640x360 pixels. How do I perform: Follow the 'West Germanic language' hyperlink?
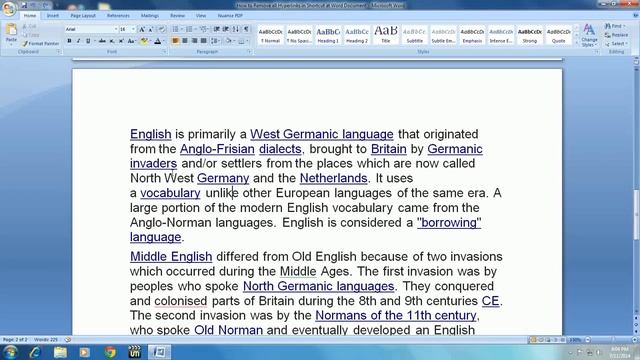coord(322,134)
